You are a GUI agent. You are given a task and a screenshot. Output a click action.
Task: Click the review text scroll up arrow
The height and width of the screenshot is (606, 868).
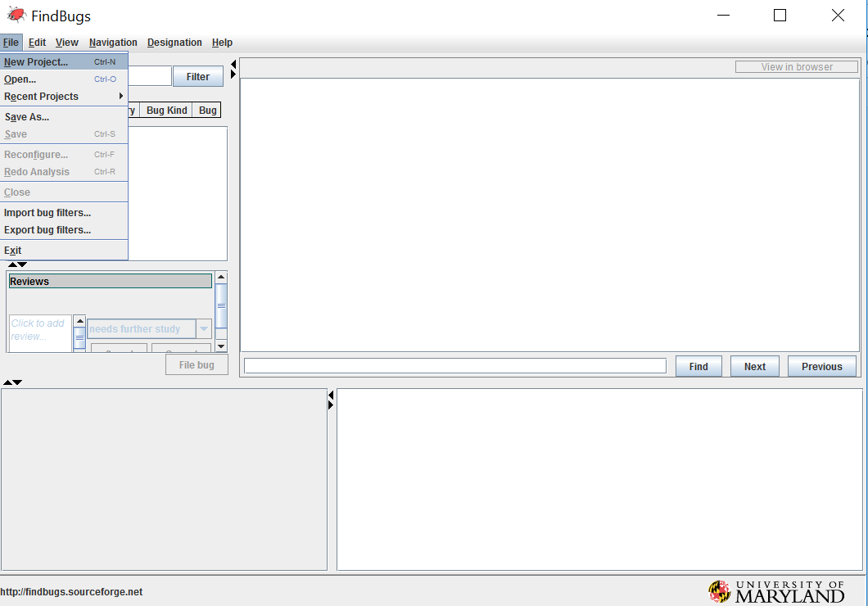(79, 321)
